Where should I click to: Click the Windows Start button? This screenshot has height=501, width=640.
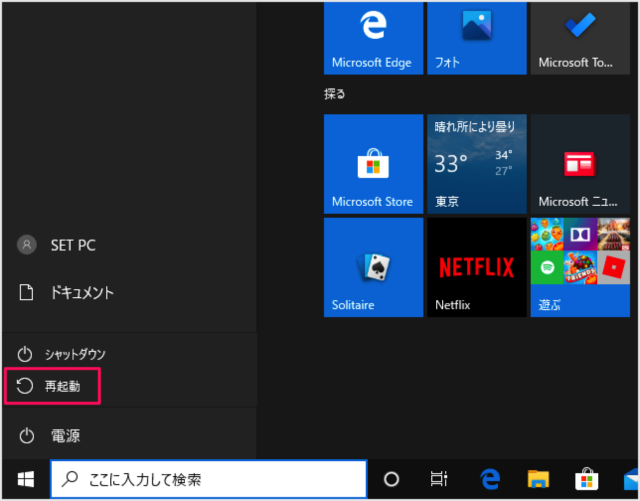[26, 479]
